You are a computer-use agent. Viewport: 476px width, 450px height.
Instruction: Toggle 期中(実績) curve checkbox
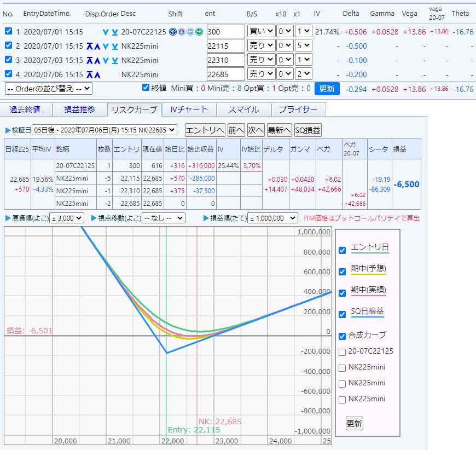pos(342,293)
